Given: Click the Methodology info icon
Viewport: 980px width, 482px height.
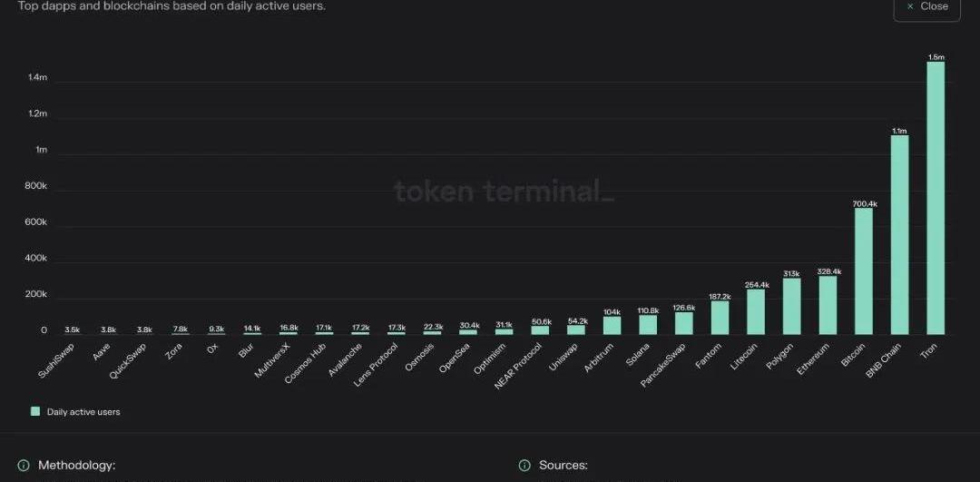Looking at the screenshot, I should point(24,466).
